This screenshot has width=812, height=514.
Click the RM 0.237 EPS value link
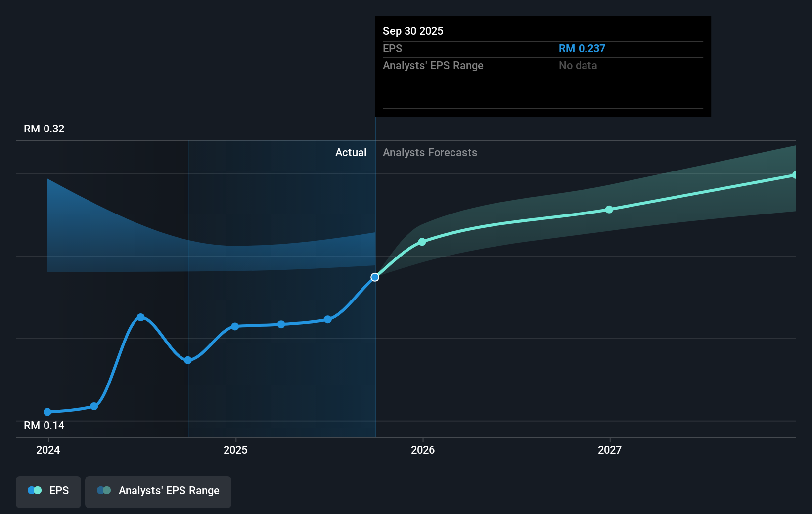tap(582, 48)
